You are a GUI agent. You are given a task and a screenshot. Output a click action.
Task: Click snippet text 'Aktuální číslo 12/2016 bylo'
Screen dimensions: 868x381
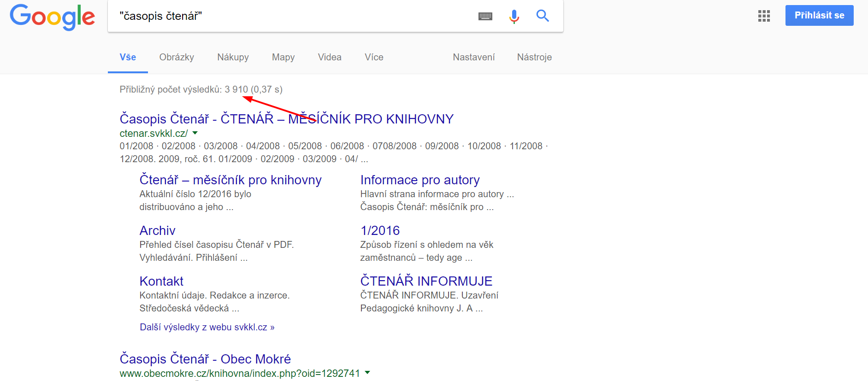click(195, 194)
